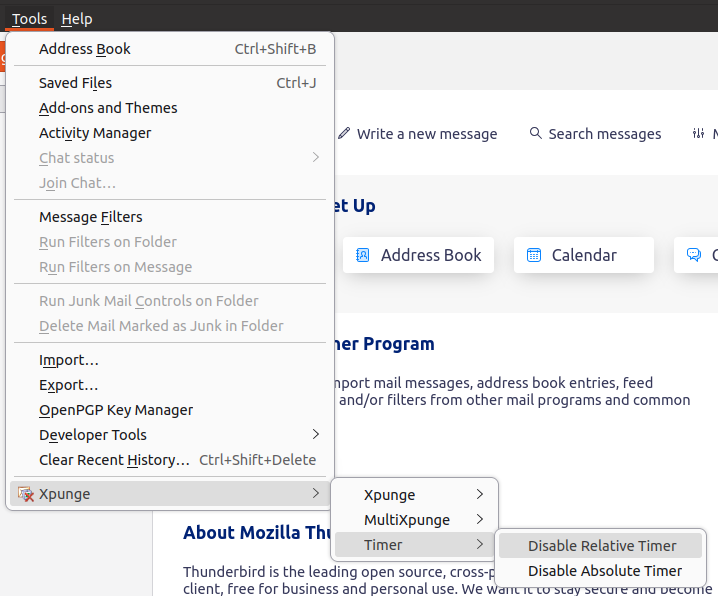Click the chat bubble card icon
The width and height of the screenshot is (718, 596).
pyautogui.click(x=694, y=255)
